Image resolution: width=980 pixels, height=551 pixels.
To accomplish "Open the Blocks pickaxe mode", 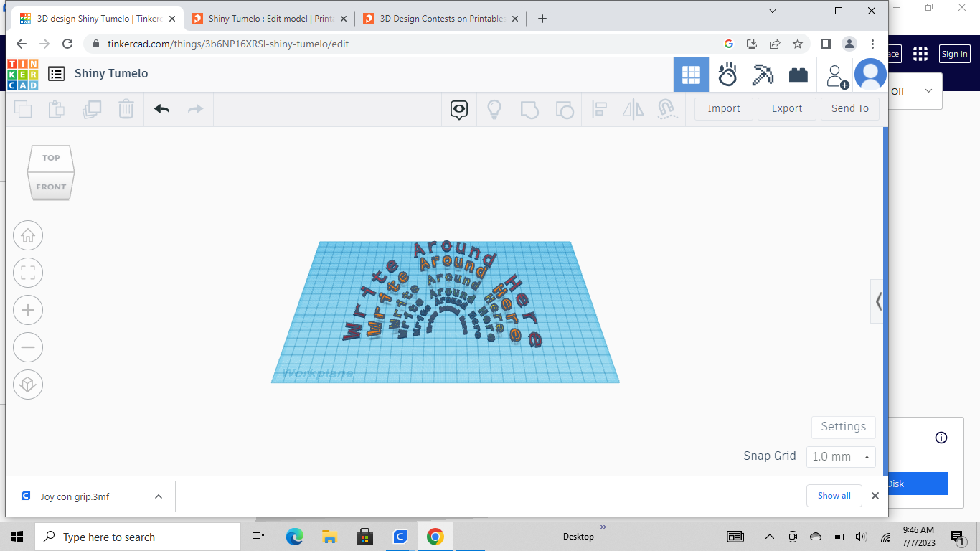I will (x=763, y=75).
